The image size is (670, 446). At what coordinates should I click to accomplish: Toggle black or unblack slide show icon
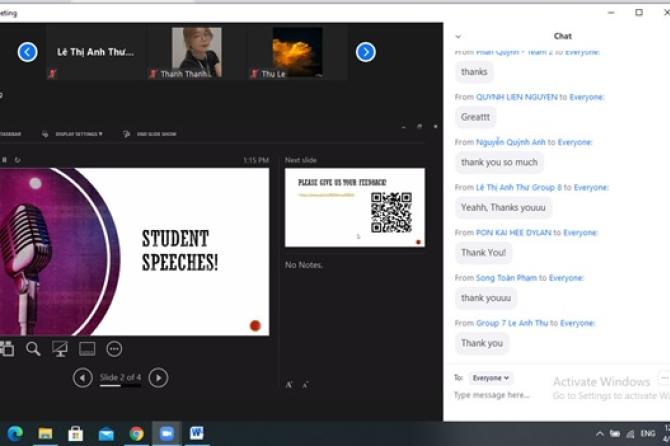tap(60, 349)
